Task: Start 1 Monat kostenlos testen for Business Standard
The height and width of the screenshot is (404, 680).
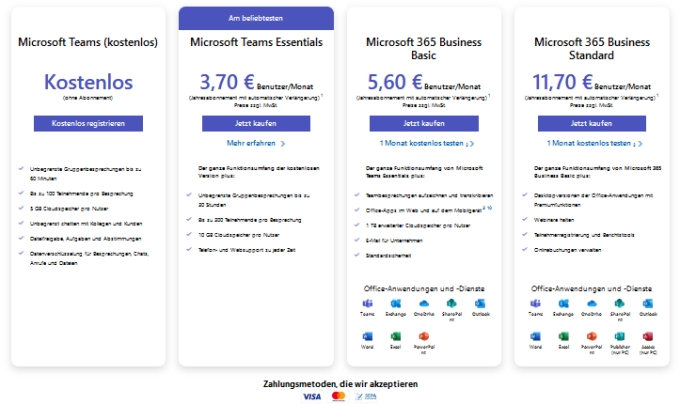Action: (x=595, y=143)
